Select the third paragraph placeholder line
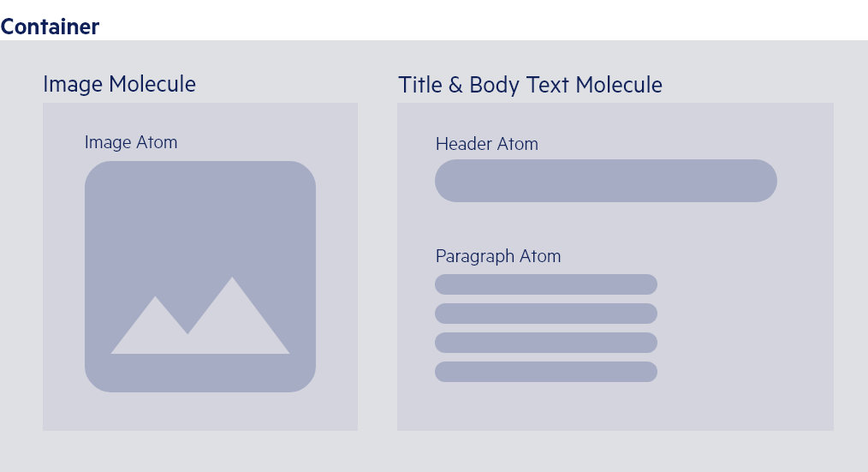The width and height of the screenshot is (868, 472). point(545,343)
